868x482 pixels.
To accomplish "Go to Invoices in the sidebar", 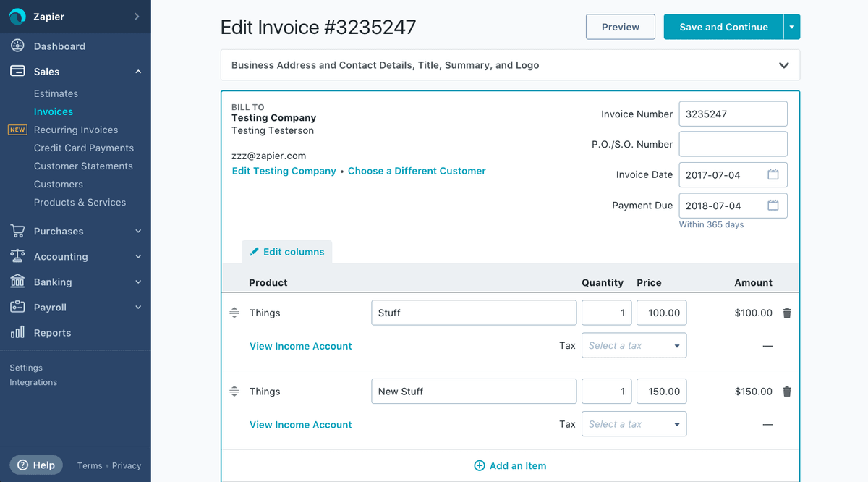I will [x=54, y=111].
